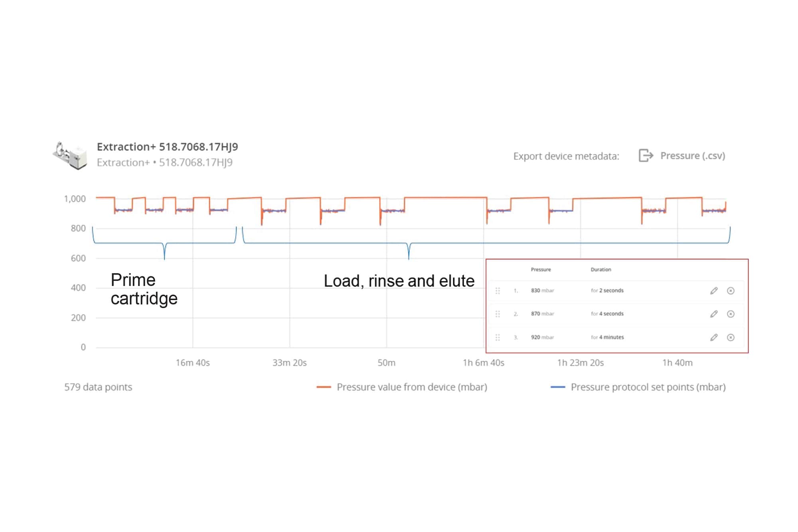Screen dimensions: 798x532
Task: Click the drag handle of step 2
Action: click(498, 314)
